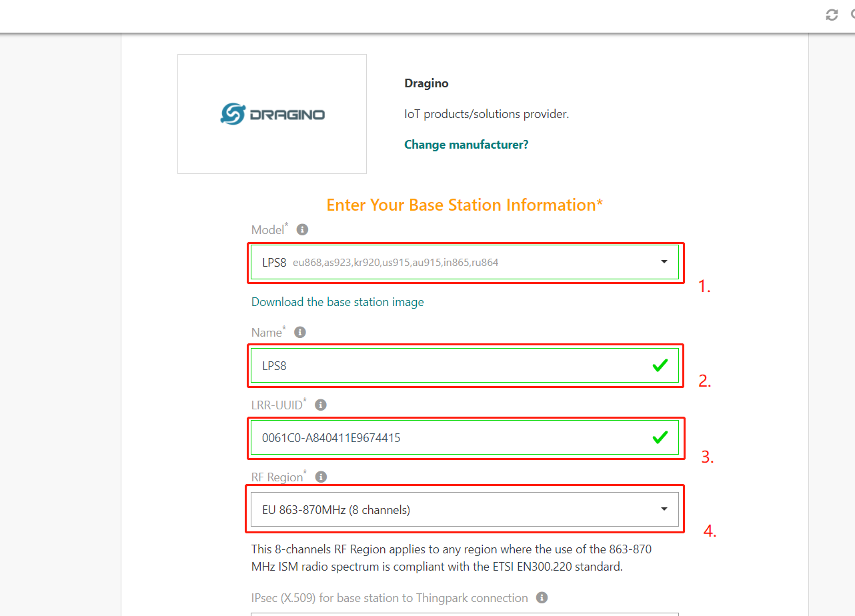This screenshot has width=855, height=616.
Task: Click the info icon beside LRR-UUID
Action: (321, 405)
